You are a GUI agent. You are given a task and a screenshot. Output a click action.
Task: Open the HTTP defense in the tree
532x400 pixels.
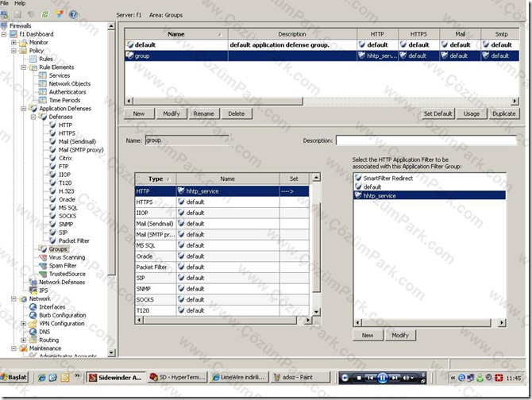(x=65, y=125)
